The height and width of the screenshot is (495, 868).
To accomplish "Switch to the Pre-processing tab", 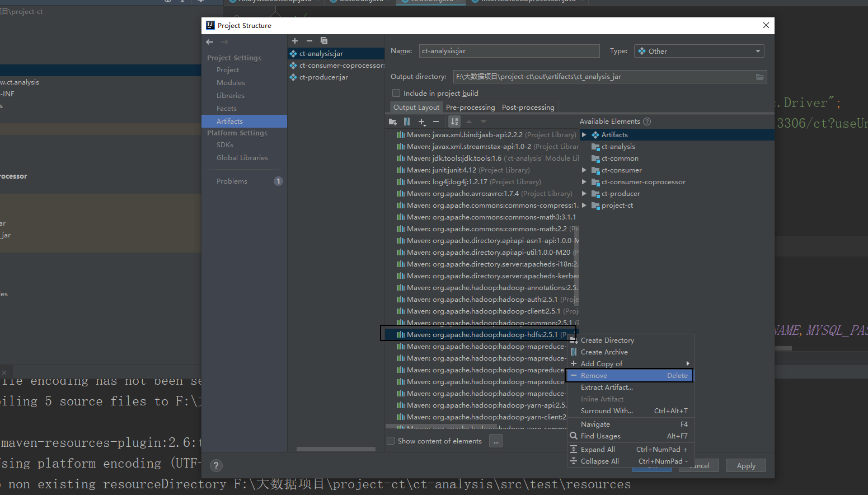I will point(470,107).
